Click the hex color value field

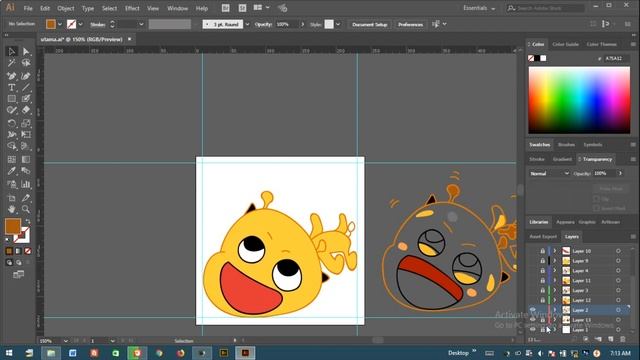(616, 58)
